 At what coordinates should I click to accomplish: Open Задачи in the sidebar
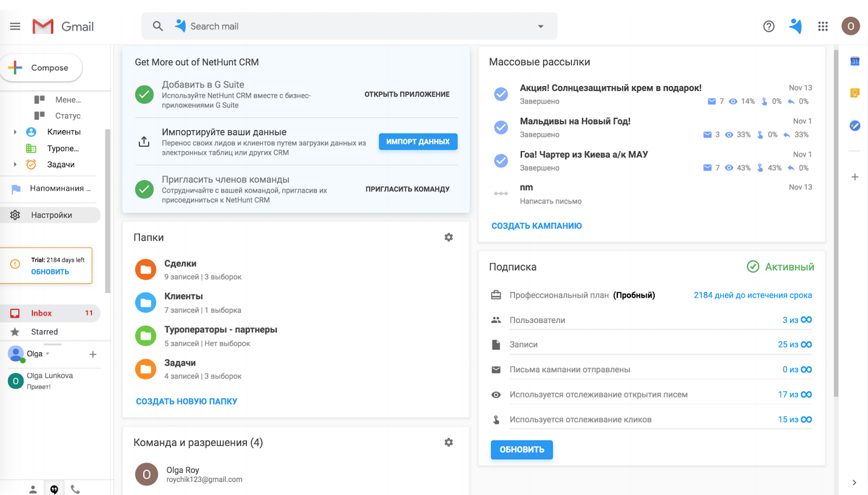[61, 164]
